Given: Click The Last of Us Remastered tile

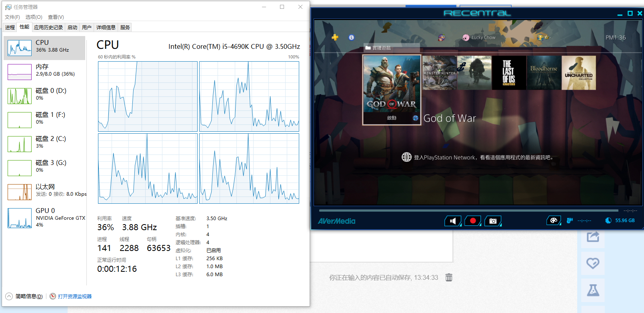Looking at the screenshot, I should 509,72.
